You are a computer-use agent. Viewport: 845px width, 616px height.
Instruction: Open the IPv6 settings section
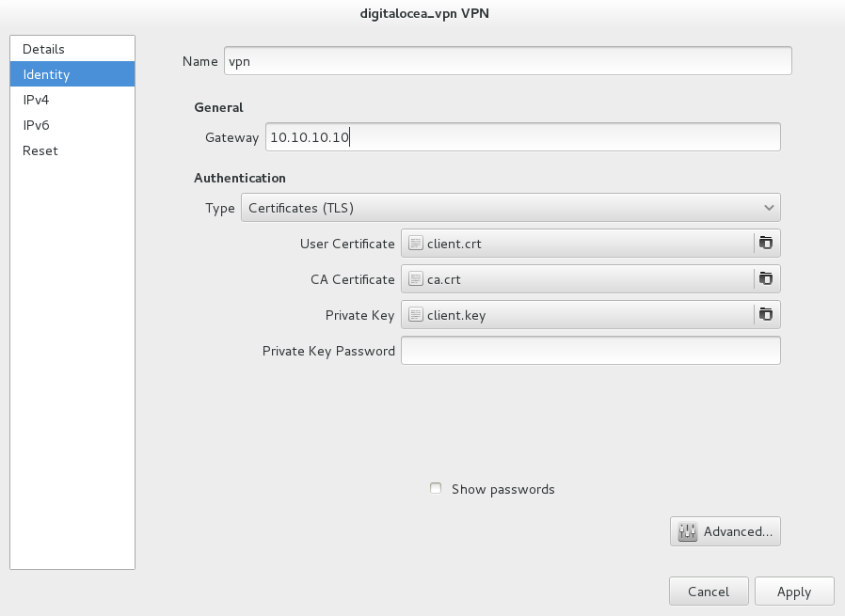coord(36,125)
